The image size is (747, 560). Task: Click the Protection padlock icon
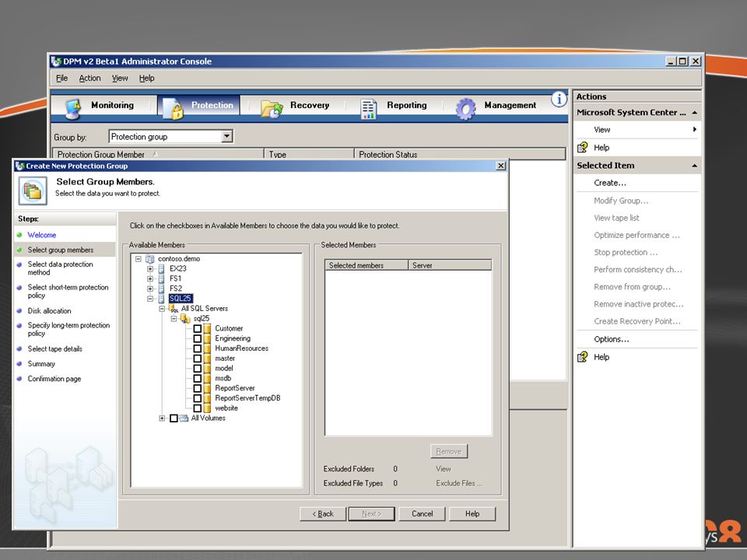(x=173, y=109)
